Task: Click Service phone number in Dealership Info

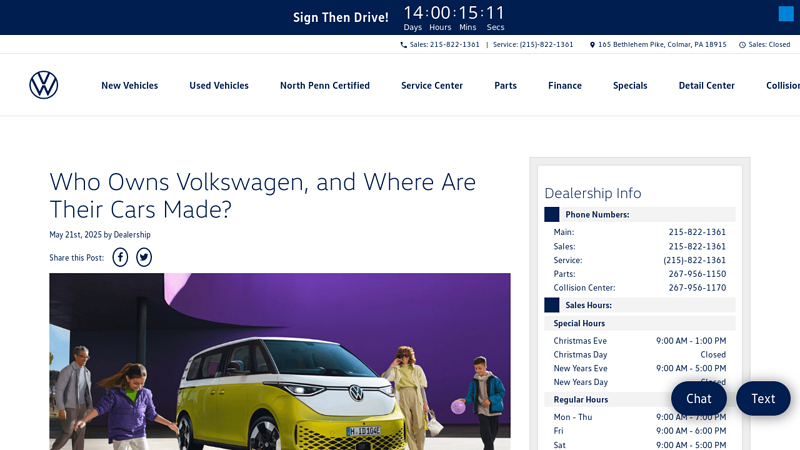Action: click(694, 260)
